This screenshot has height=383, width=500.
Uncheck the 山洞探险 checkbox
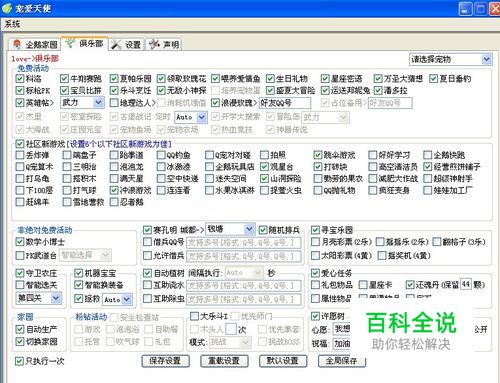pos(264,179)
